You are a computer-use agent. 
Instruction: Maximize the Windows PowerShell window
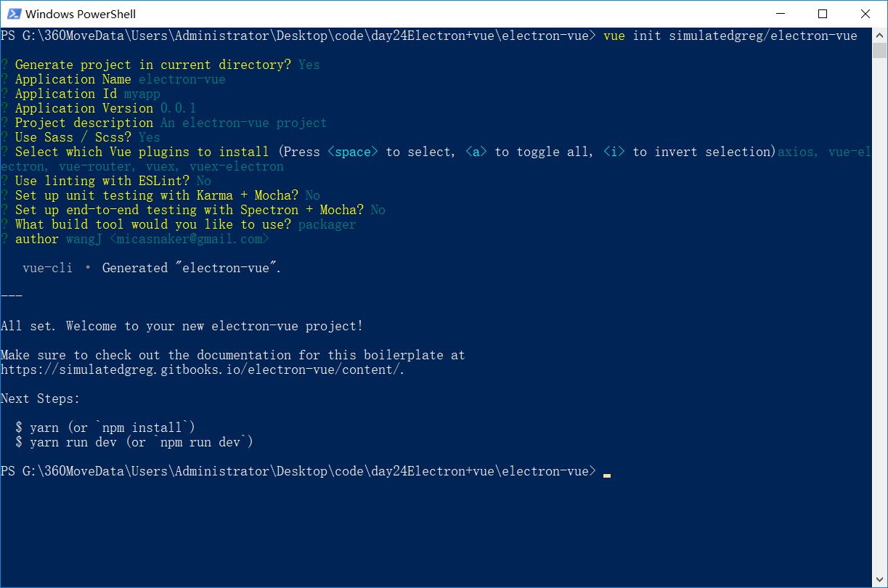[823, 14]
